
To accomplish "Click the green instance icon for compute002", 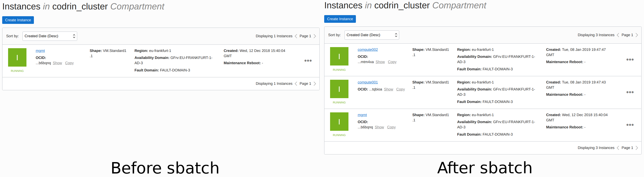I will pyautogui.click(x=339, y=56).
